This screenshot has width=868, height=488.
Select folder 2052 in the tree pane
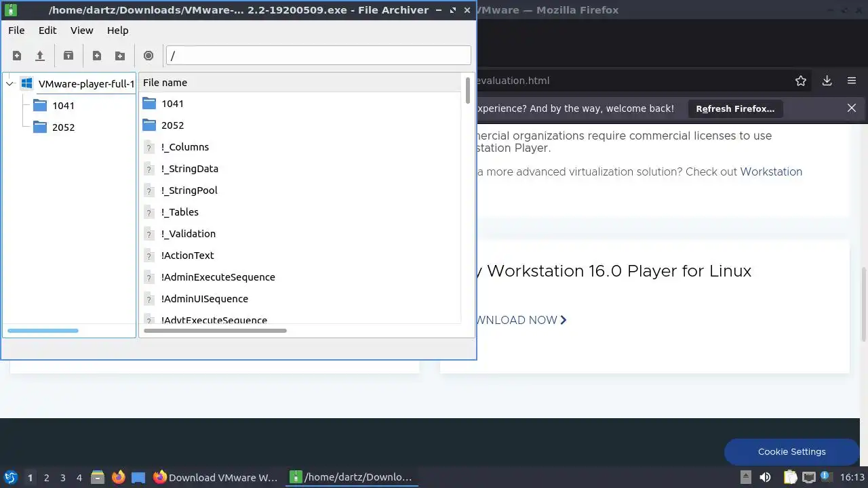(63, 127)
